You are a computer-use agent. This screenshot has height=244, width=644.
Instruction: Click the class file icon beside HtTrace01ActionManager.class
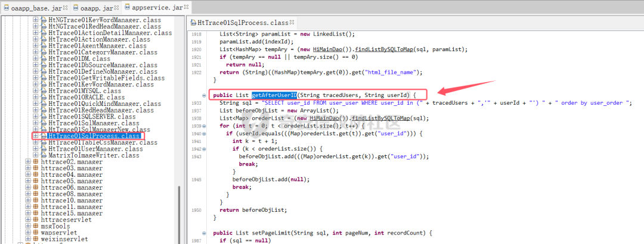pos(44,39)
